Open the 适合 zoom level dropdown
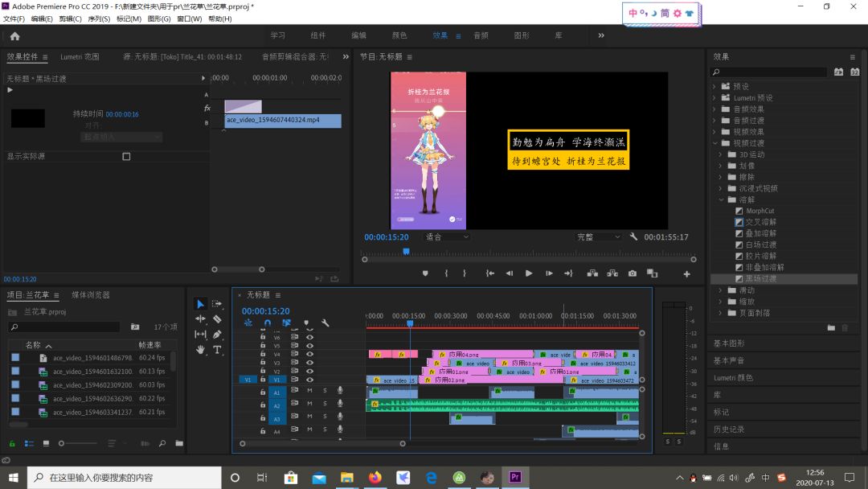 447,237
